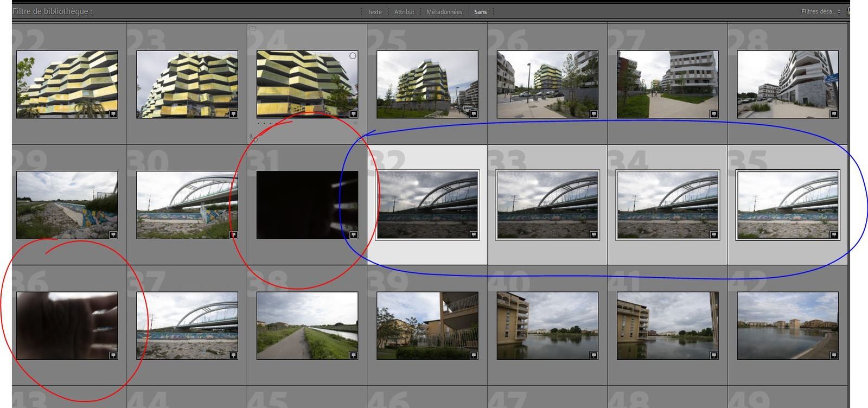Viewport: 868px width, 408px height.
Task: Select street view thumbnail 26
Action: click(x=547, y=85)
